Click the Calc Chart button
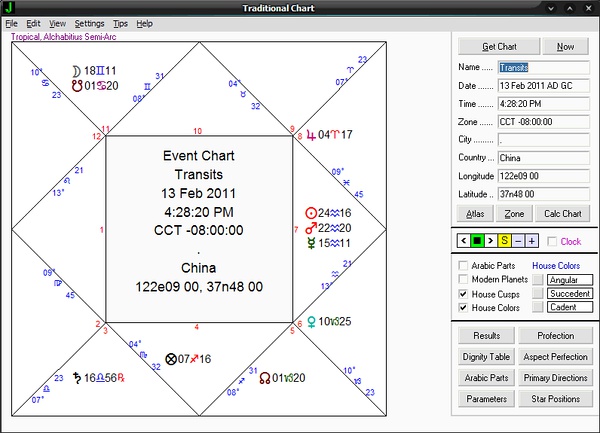The height and width of the screenshot is (433, 600). tap(562, 213)
